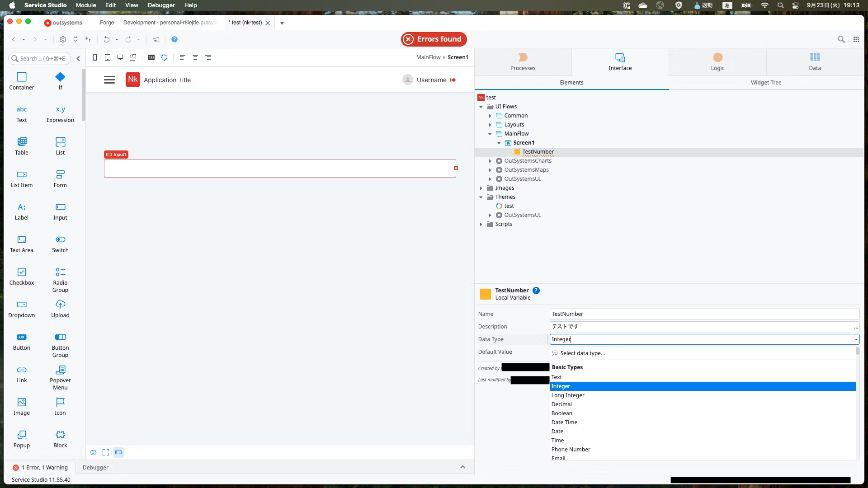Viewport: 868px width, 488px height.
Task: Switch preview to phone device icon
Action: click(x=95, y=57)
